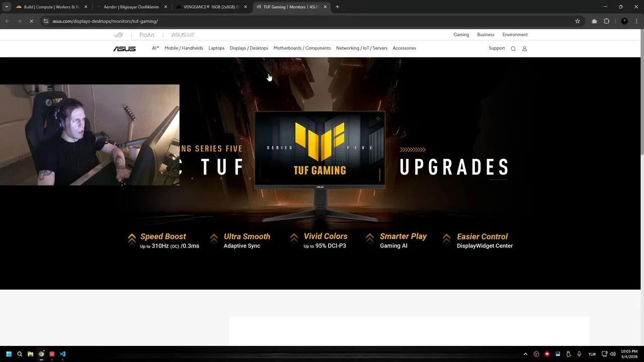This screenshot has width=644, height=362.
Task: Open the ASUS search icon
Action: pyautogui.click(x=513, y=49)
